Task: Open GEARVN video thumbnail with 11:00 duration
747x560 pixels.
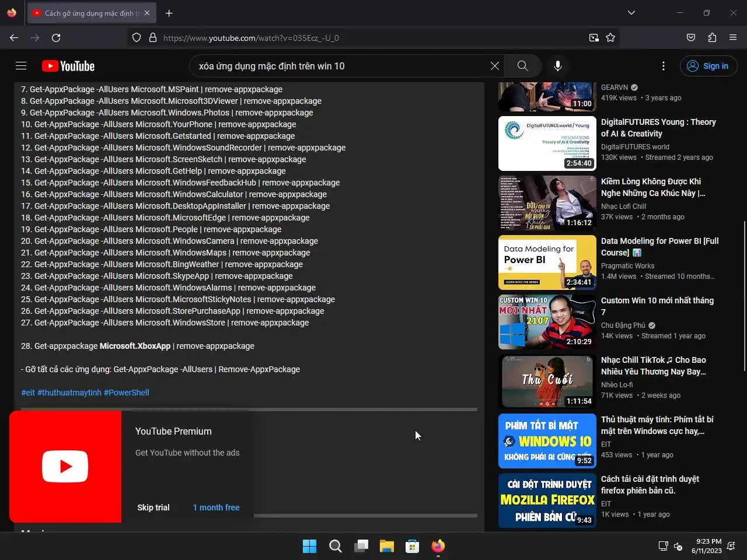Action: pyautogui.click(x=547, y=97)
